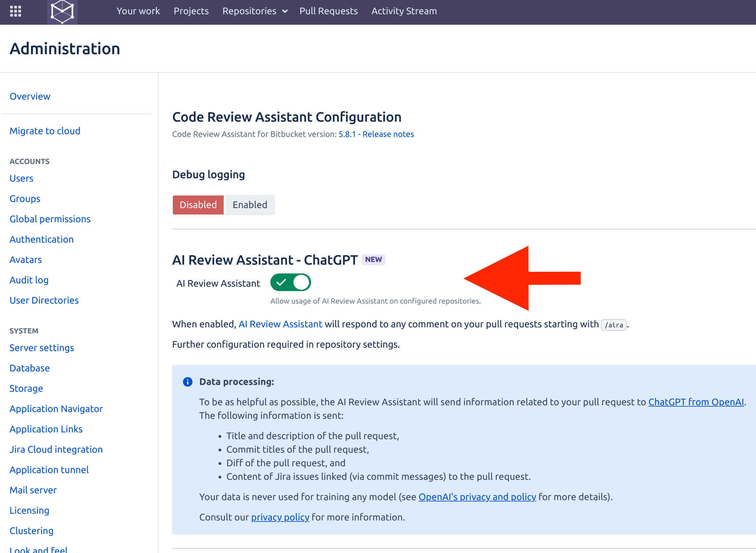Enable Debug logging
The width and height of the screenshot is (756, 553).
250,205
